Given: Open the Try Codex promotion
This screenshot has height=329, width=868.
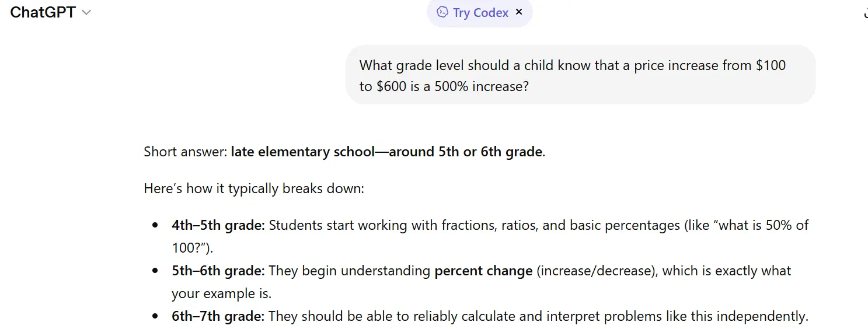Looking at the screenshot, I should pos(480,13).
